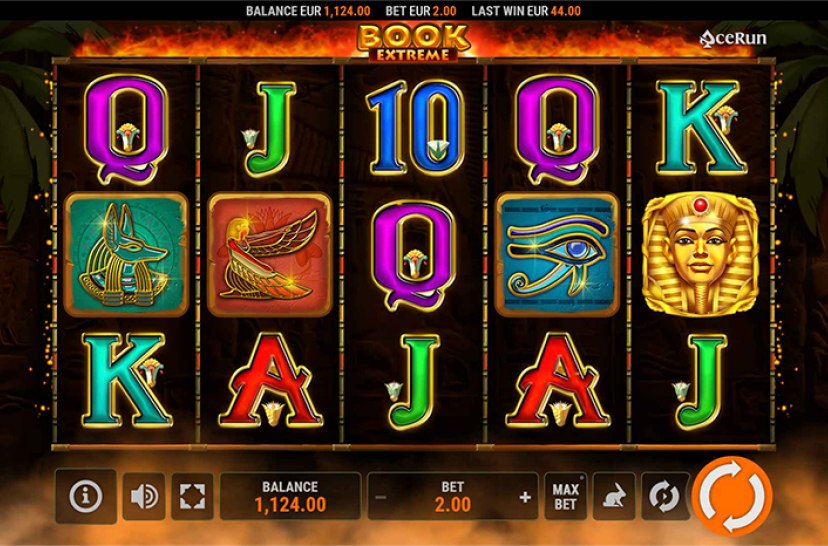Click the Eye of Horus symbol
Screen dimensions: 828x546
coord(557,255)
